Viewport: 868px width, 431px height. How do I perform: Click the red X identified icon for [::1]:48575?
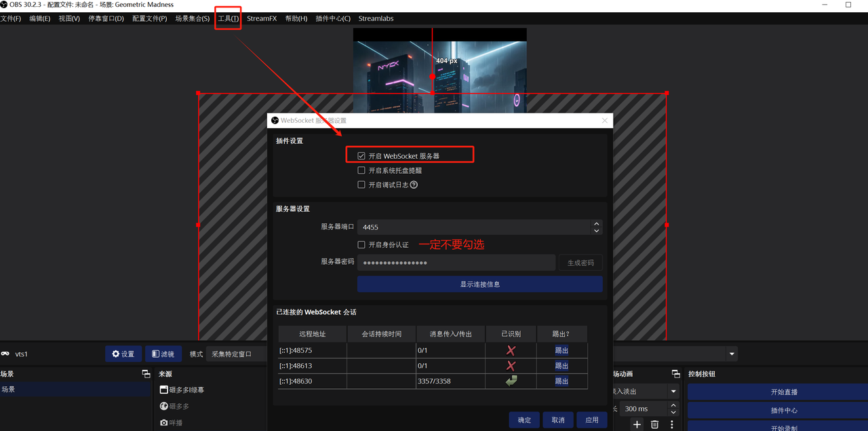pos(511,350)
